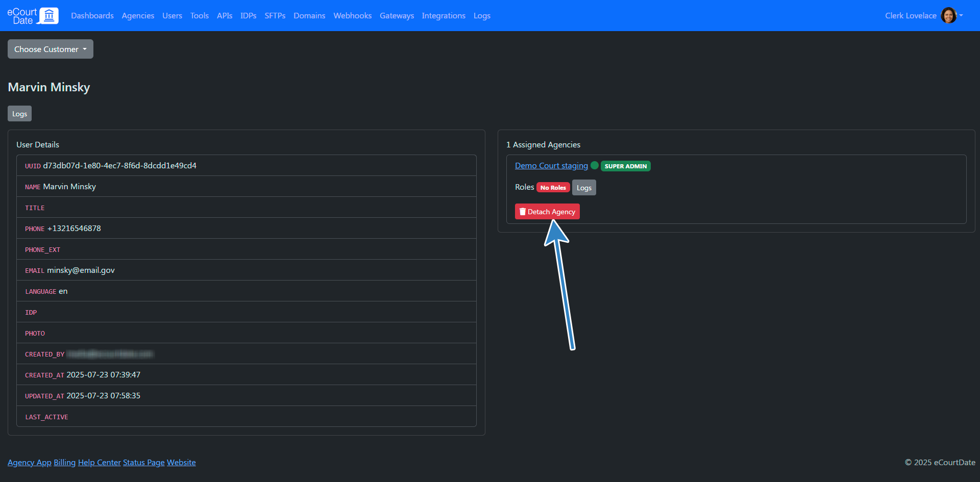This screenshot has width=980, height=482.
Task: Click the Logs button under Marvin Minsky
Action: point(19,114)
